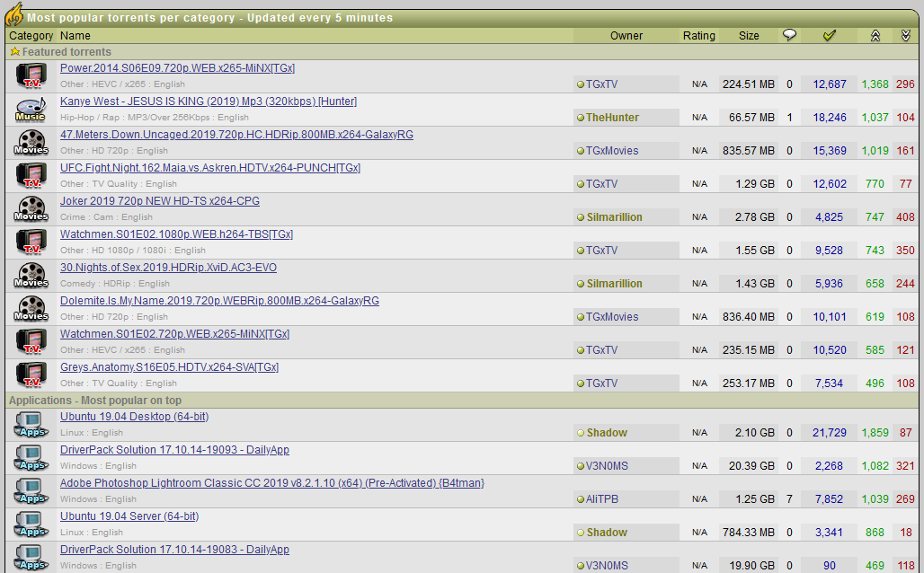Click the leechers down-arrow column header icon

click(x=906, y=36)
